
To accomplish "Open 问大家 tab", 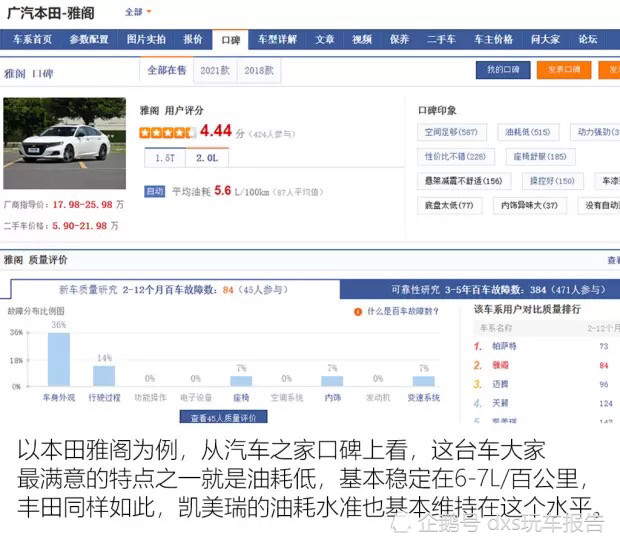I will click(545, 40).
